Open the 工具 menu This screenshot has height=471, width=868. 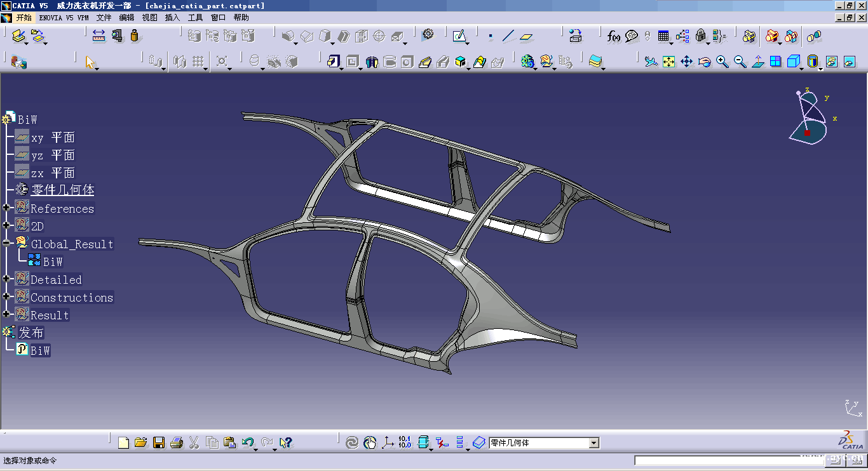click(195, 18)
